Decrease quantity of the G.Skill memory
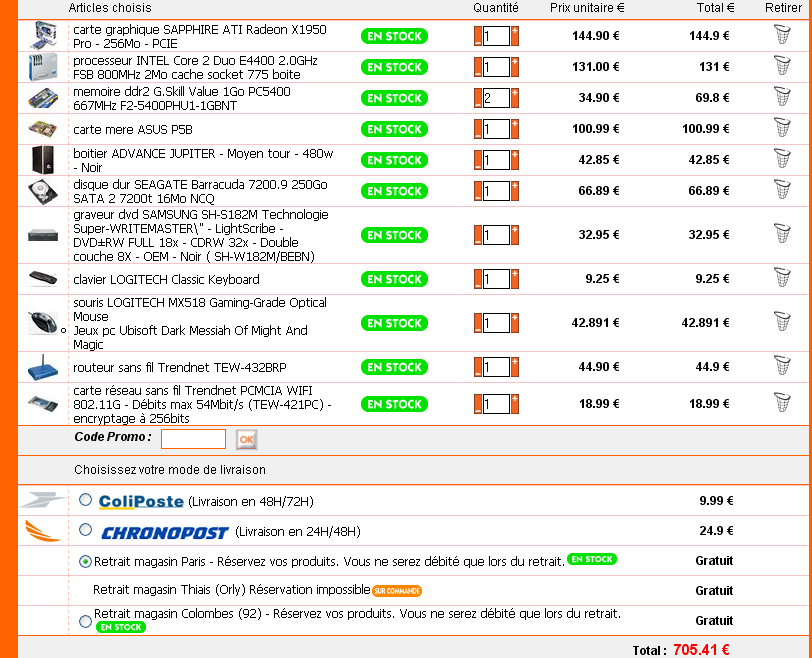 [478, 98]
